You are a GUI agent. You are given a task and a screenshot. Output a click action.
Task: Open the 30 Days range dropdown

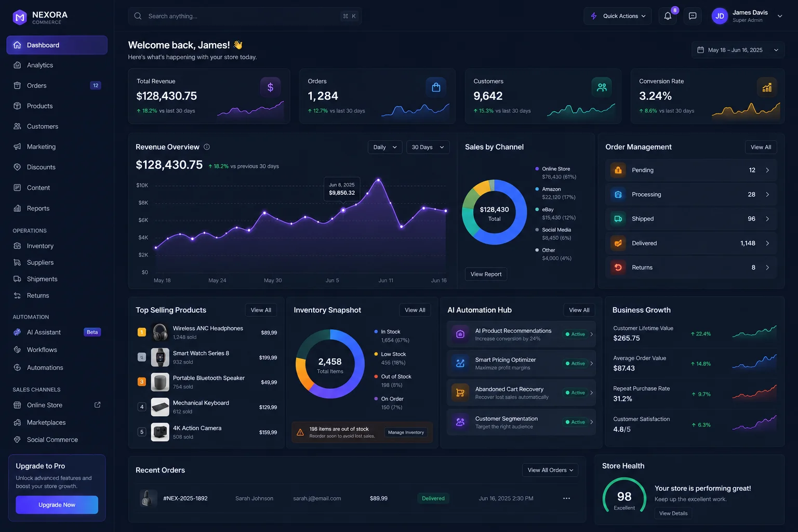pos(428,147)
